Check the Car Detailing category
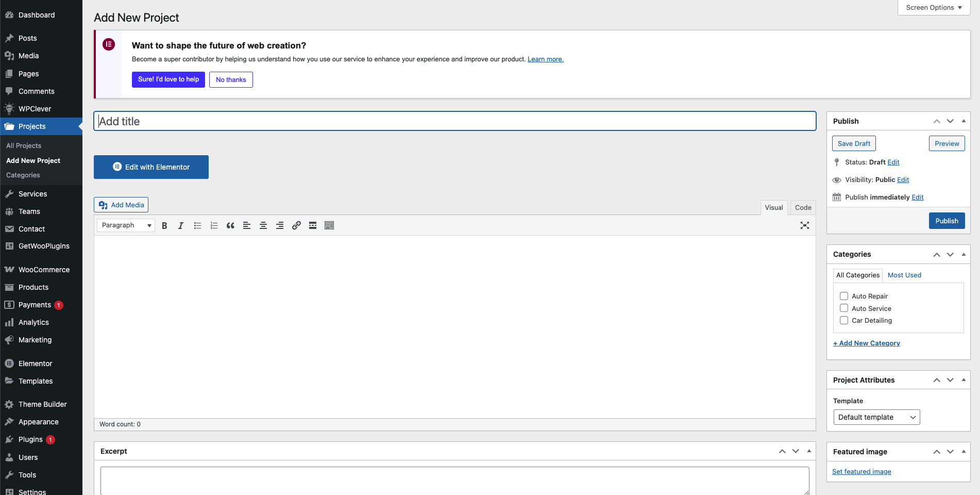This screenshot has height=495, width=980. [x=844, y=320]
